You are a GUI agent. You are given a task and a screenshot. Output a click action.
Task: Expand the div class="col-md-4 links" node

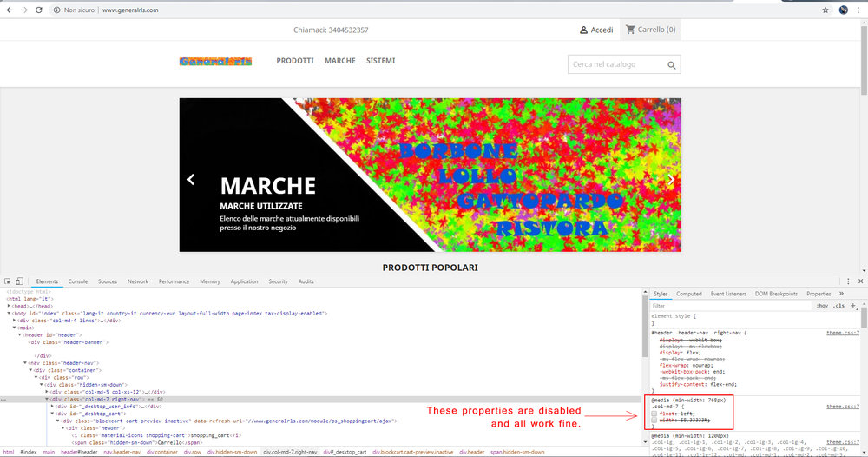point(15,321)
